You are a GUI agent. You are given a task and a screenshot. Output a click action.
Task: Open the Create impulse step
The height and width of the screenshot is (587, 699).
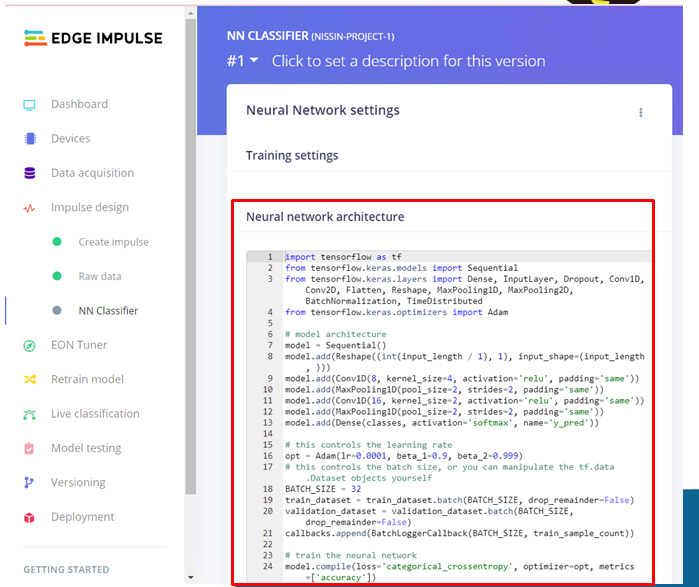114,242
